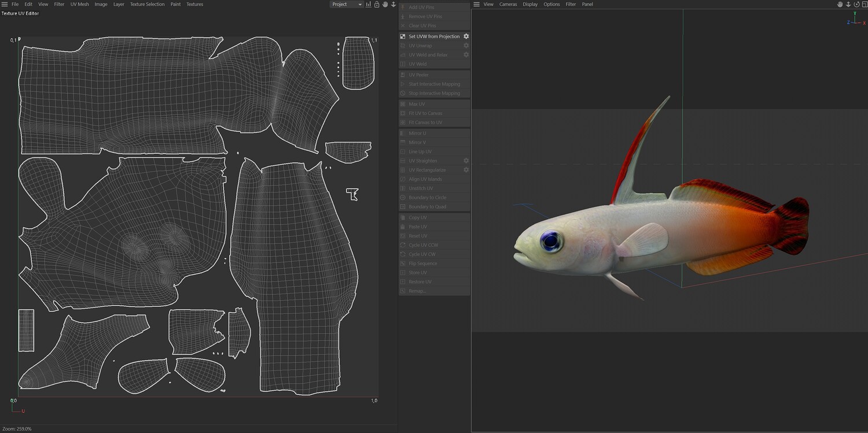
Task: Open the Paint menu
Action: tap(175, 4)
